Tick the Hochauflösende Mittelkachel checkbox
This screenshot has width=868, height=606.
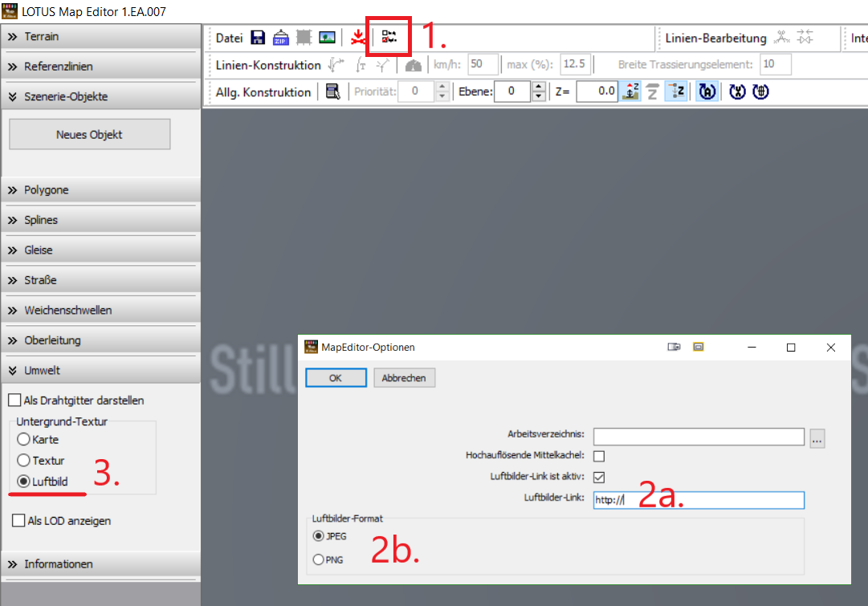(599, 456)
